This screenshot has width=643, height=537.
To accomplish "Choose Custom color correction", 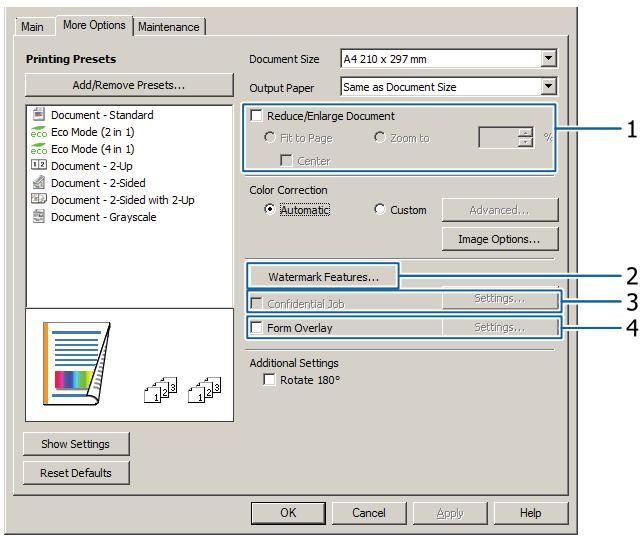I will pyautogui.click(x=380, y=209).
